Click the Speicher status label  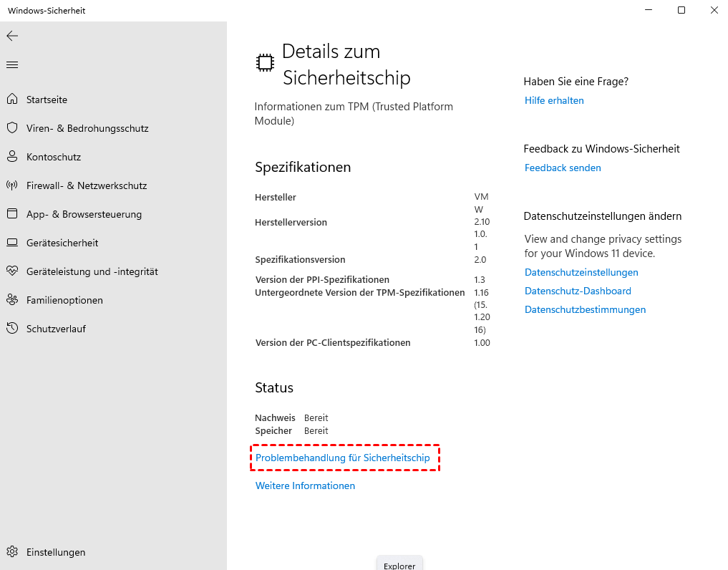(x=273, y=431)
